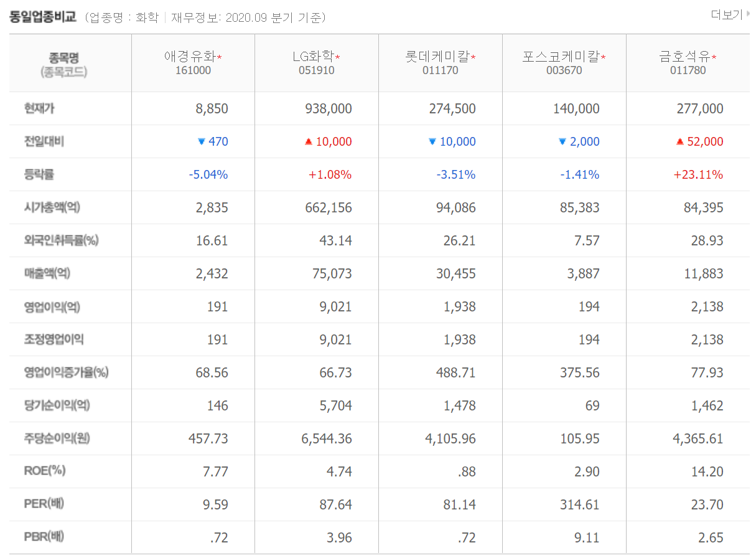Click the ROE value 14.20

click(707, 471)
